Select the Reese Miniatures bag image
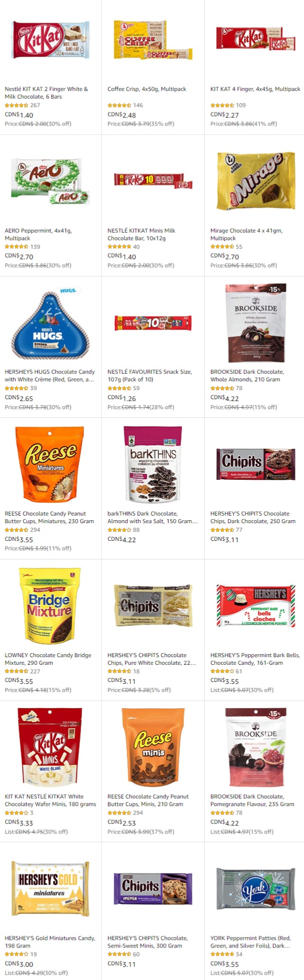 tap(51, 464)
